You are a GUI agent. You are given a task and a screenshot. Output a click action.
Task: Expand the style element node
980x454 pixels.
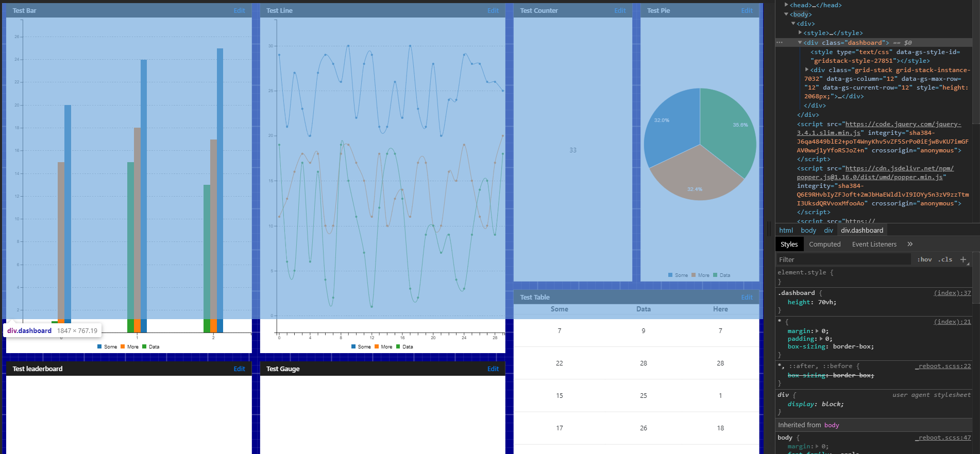click(800, 32)
